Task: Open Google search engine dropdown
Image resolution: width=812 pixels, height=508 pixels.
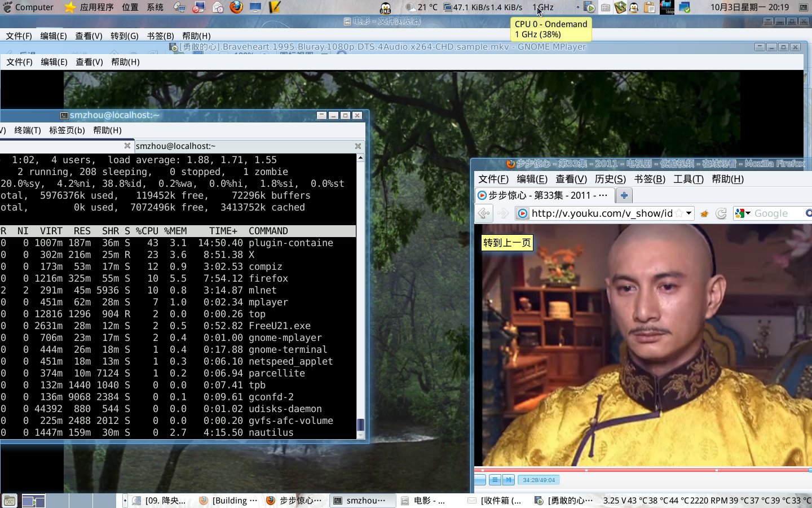Action: click(743, 213)
